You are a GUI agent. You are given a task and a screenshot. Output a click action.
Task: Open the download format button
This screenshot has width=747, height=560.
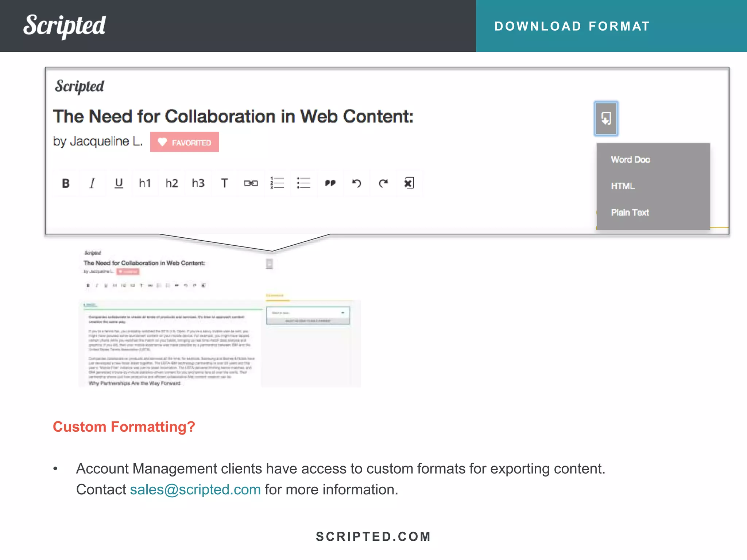606,118
